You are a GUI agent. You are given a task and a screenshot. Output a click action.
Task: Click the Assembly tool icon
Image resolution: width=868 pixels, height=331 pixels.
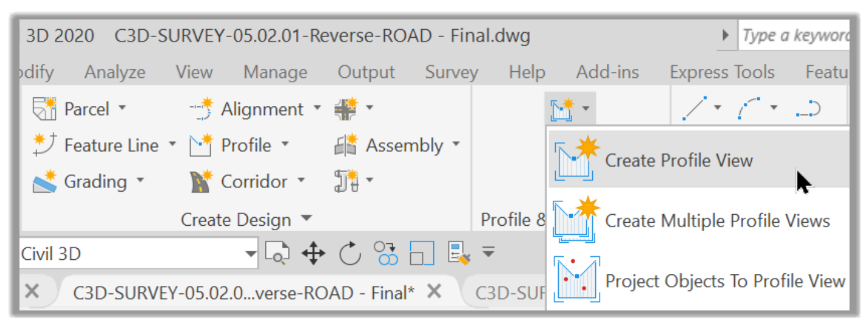(x=346, y=145)
